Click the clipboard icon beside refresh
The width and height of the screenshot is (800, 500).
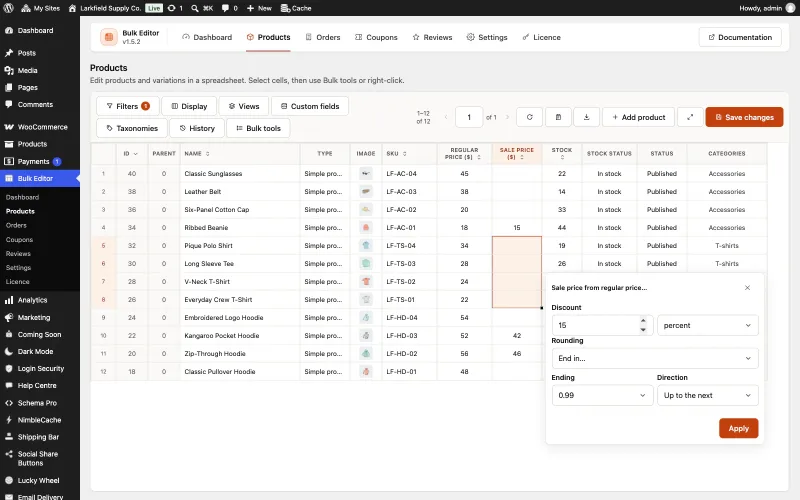click(x=558, y=117)
